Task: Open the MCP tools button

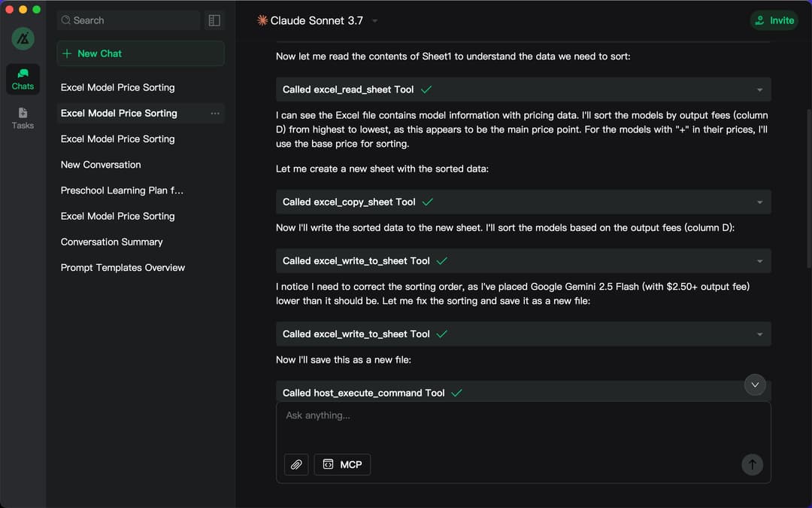Action: [342, 464]
